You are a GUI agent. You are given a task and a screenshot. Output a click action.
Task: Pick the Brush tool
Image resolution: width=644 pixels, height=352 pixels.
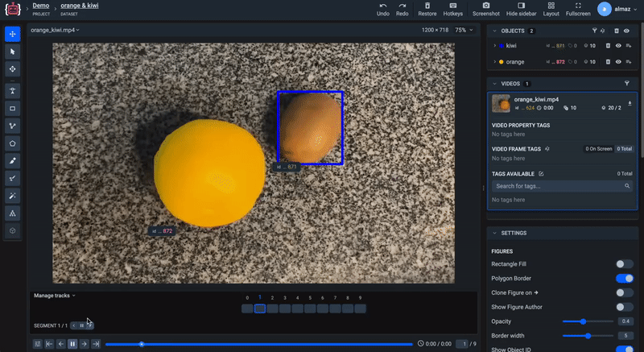click(x=12, y=161)
